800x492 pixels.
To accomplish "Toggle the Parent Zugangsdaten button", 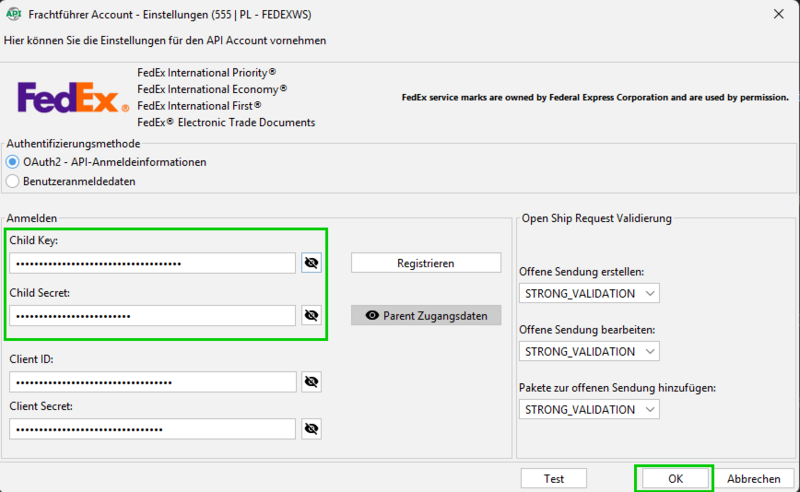I will coord(426,315).
